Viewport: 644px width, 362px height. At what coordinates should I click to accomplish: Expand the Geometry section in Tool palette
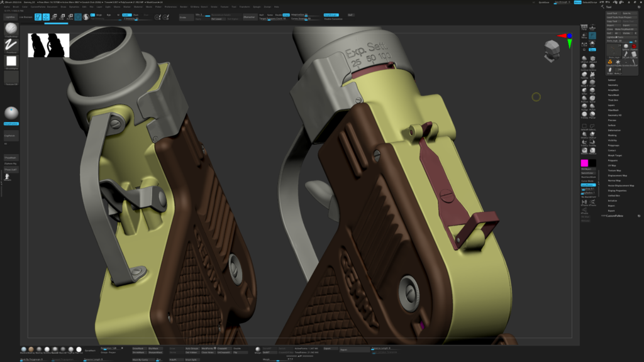coord(613,85)
